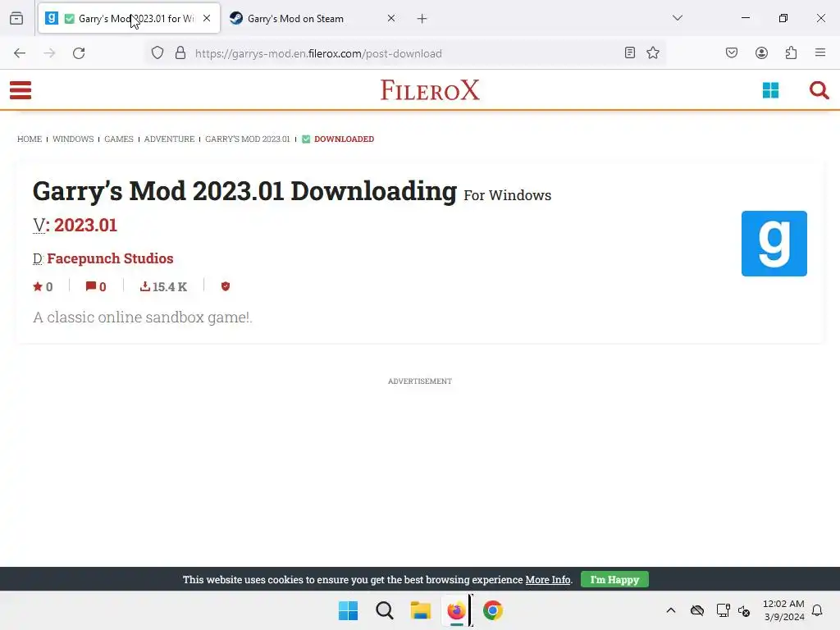Image resolution: width=840 pixels, height=630 pixels.
Task: Show hidden system tray icons
Action: pos(671,610)
